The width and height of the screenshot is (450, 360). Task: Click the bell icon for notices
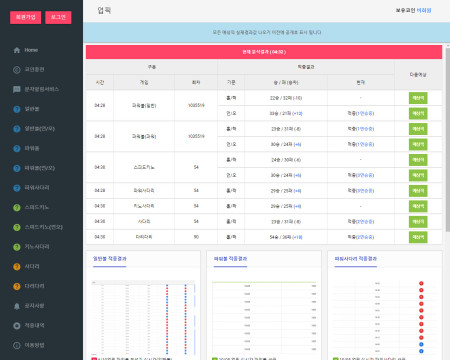click(x=17, y=306)
